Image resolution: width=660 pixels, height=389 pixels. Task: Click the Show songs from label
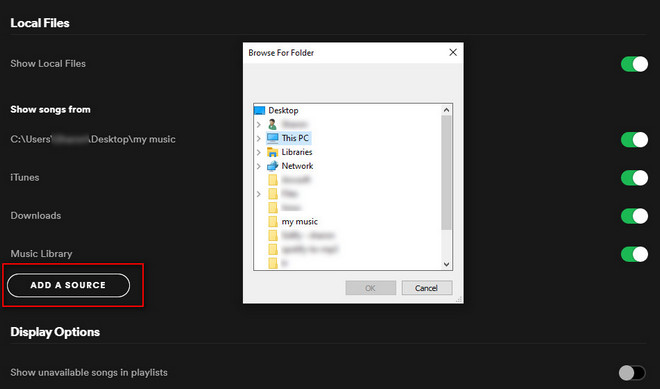[51, 109]
